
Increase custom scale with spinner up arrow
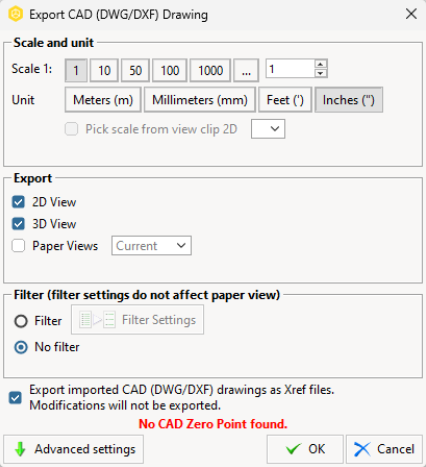[321, 64]
